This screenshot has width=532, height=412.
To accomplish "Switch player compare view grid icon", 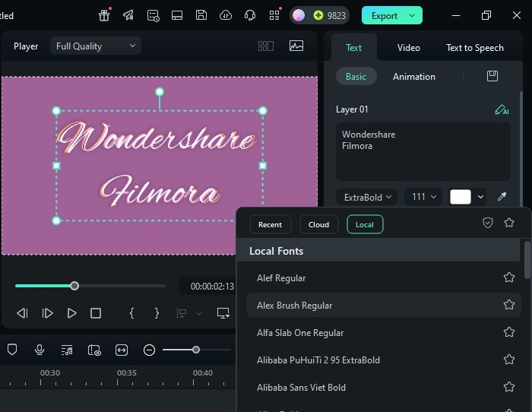I will 266,46.
